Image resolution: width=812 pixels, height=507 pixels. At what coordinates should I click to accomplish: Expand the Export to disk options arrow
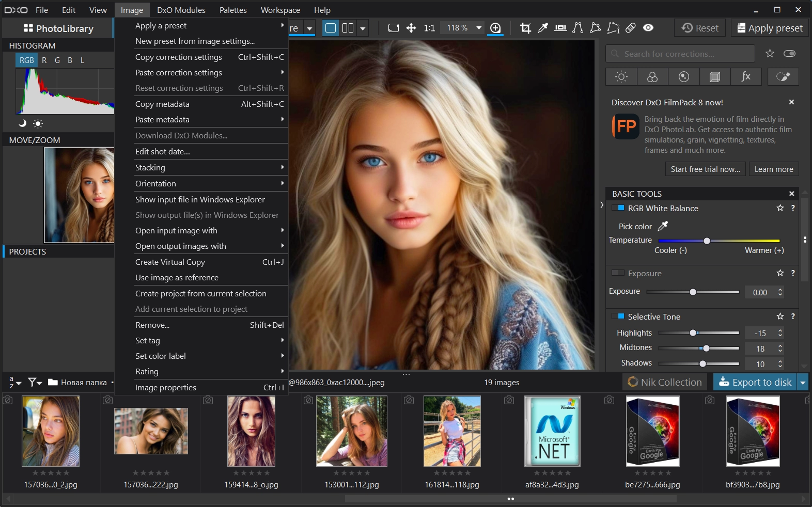803,383
